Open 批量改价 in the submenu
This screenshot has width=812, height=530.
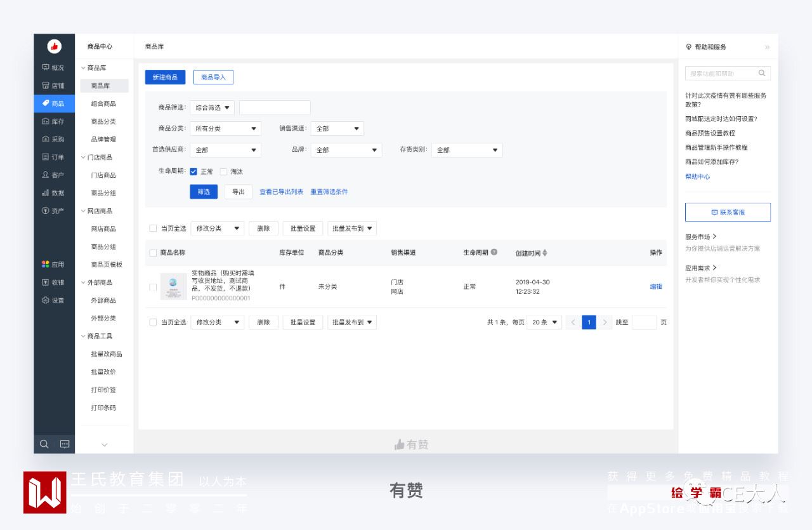coord(103,372)
